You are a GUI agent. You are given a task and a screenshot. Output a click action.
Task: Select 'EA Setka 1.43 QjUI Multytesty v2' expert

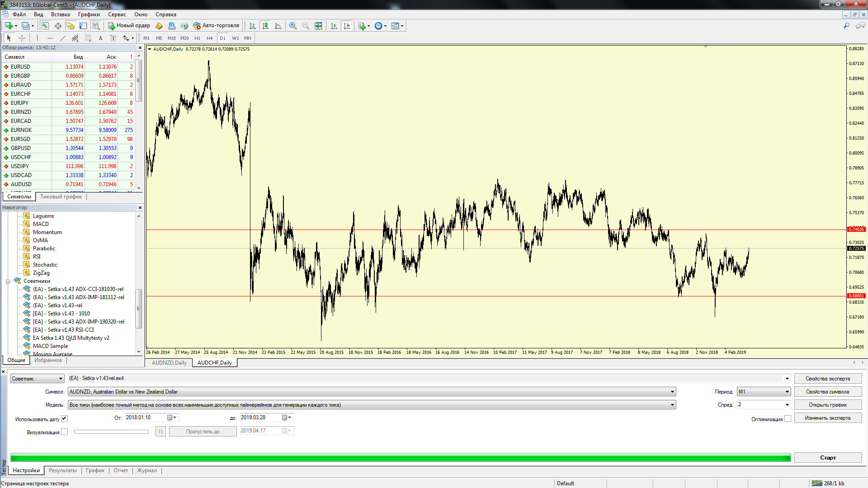tap(71, 338)
